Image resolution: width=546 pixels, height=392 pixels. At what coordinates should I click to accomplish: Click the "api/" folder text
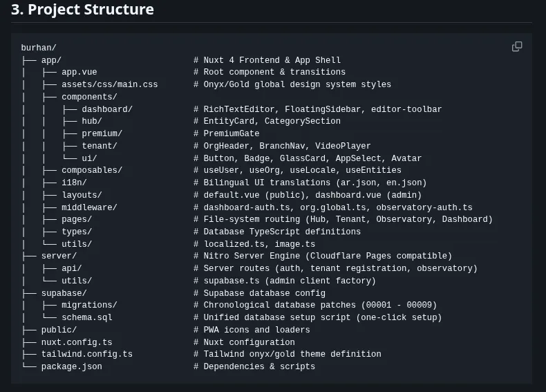[x=72, y=269]
